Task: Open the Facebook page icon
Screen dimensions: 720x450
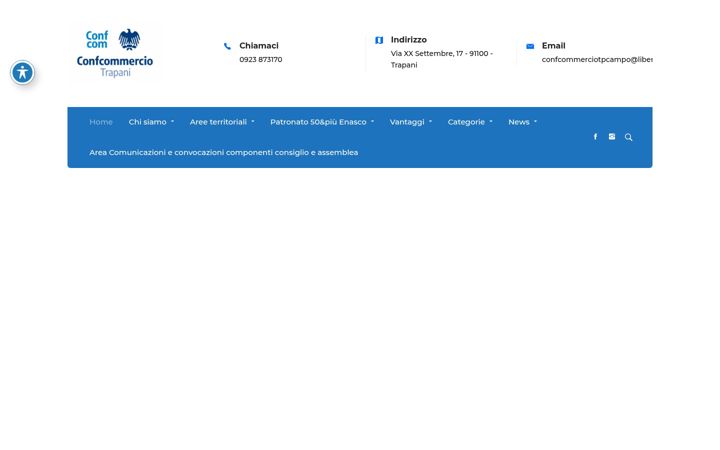Action: coord(595,137)
